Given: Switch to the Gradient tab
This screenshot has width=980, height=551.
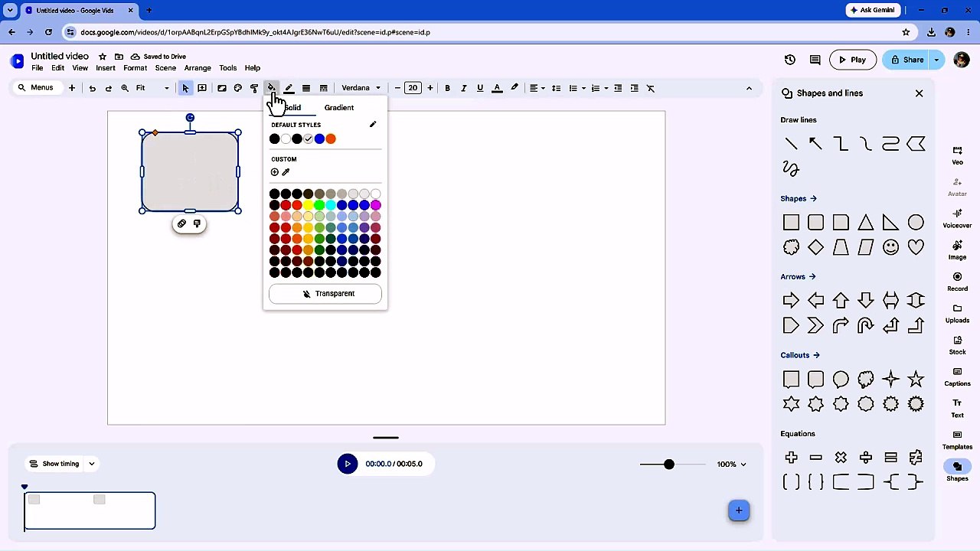Looking at the screenshot, I should pos(339,108).
